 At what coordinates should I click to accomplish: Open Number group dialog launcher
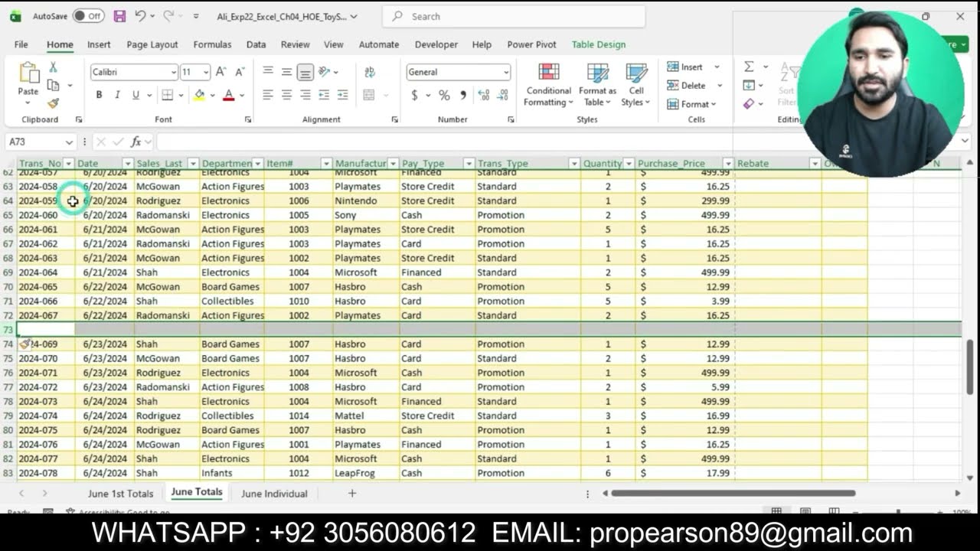[511, 119]
